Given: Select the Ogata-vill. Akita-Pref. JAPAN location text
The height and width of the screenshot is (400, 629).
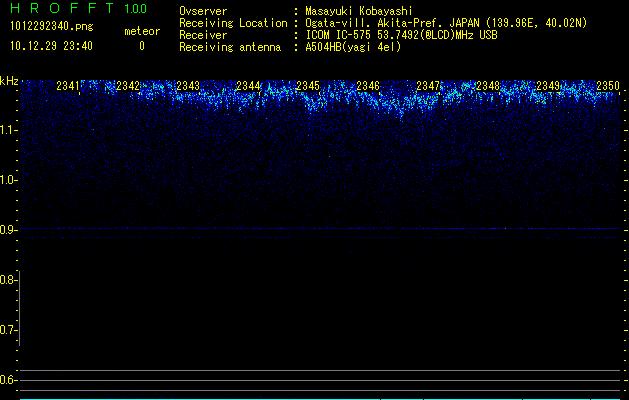Looking at the screenshot, I should [446, 23].
